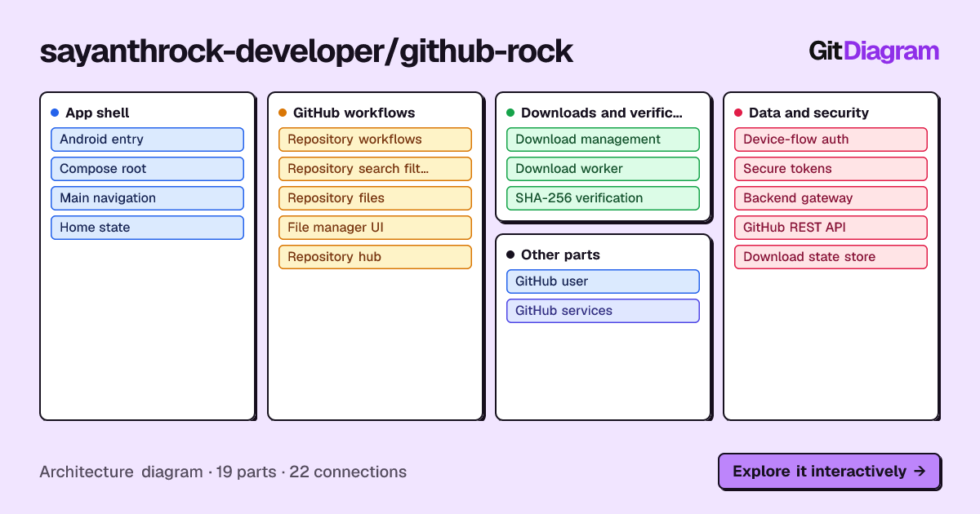The width and height of the screenshot is (980, 514).
Task: Click the GitHub workflows group heading
Action: [x=354, y=113]
